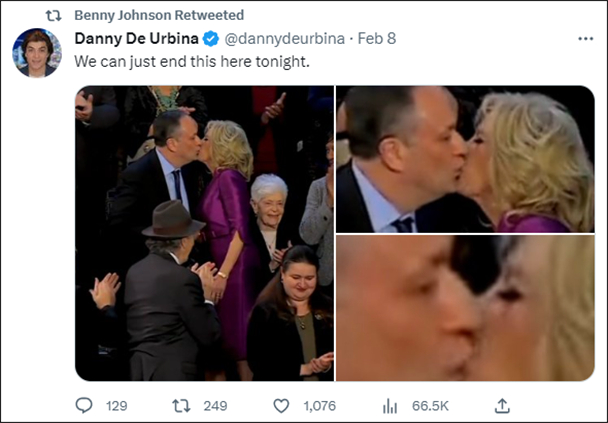Click the retweet icon beside Benny Johnson Retweeted
This screenshot has width=608, height=423.
pyautogui.click(x=54, y=16)
